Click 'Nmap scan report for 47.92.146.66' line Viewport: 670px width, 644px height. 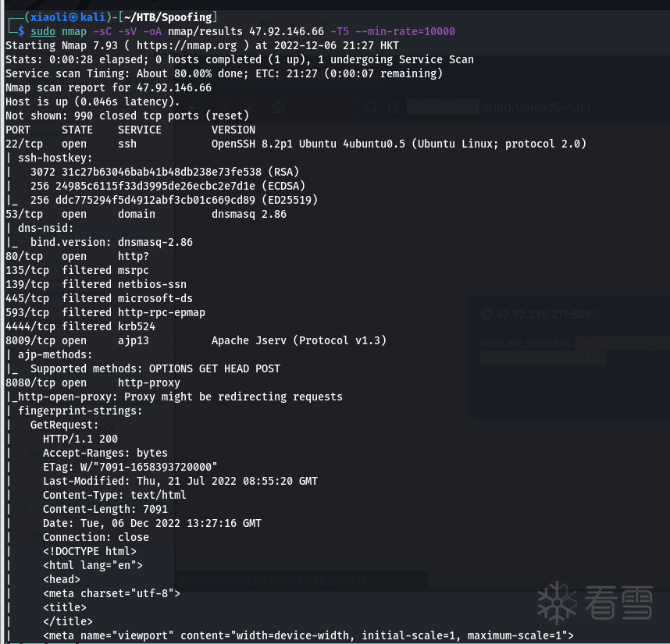pyautogui.click(x=109, y=87)
